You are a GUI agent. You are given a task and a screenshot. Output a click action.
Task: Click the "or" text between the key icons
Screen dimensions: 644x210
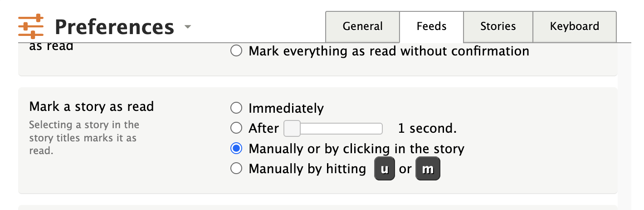coord(405,169)
